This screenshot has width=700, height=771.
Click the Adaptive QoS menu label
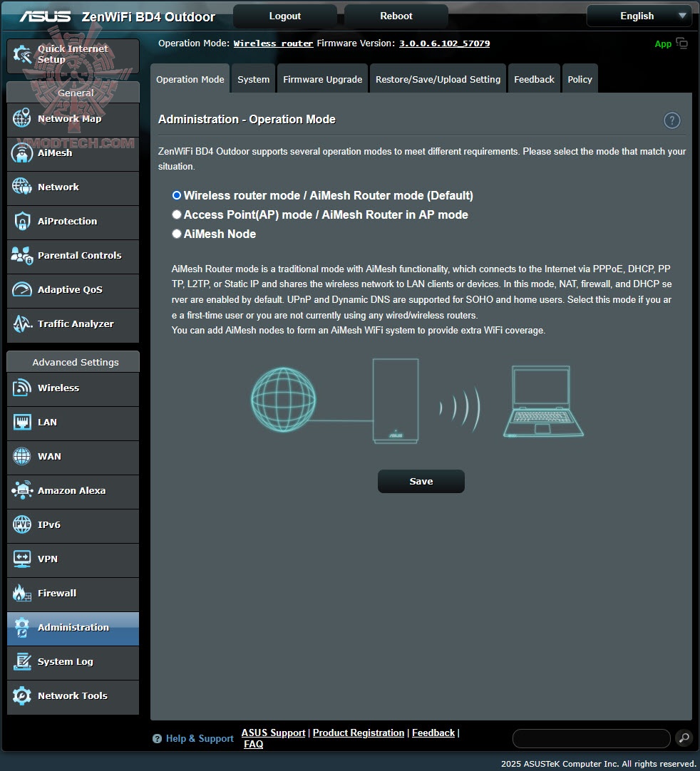click(70, 289)
